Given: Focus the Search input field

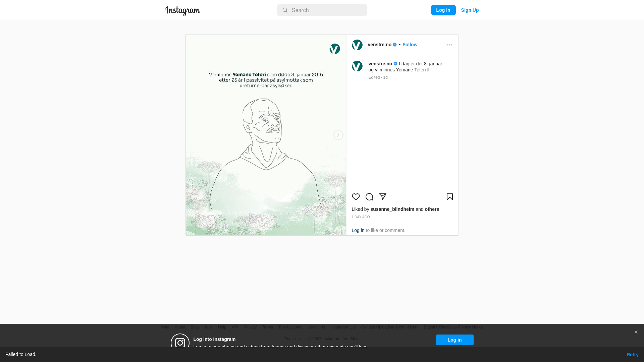Looking at the screenshot, I should point(322,10).
